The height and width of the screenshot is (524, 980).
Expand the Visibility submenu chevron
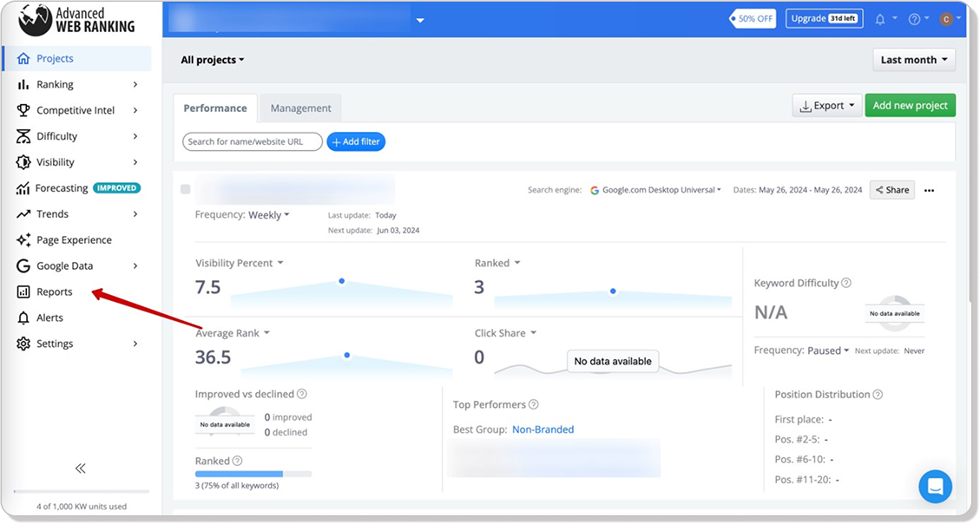[x=135, y=162]
